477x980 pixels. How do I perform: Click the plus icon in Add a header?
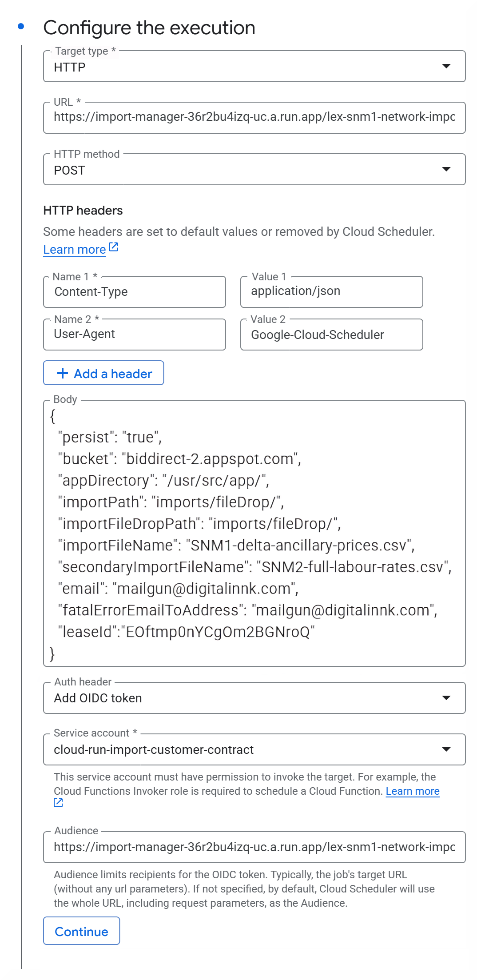[63, 373]
